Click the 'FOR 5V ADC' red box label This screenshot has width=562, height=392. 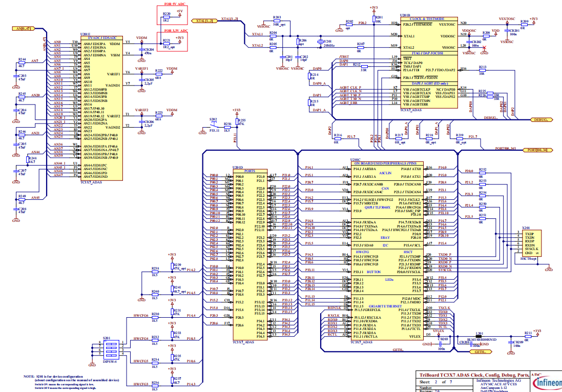click(176, 4)
